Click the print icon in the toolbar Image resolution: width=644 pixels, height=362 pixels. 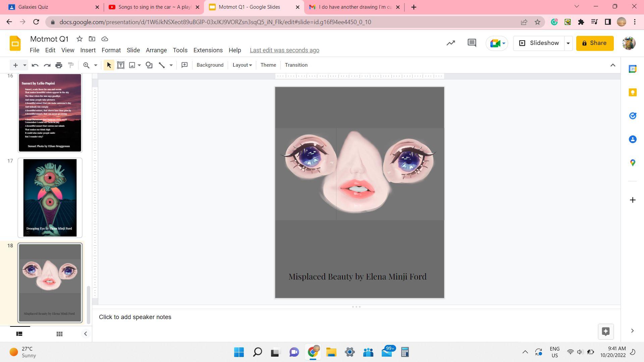point(59,65)
